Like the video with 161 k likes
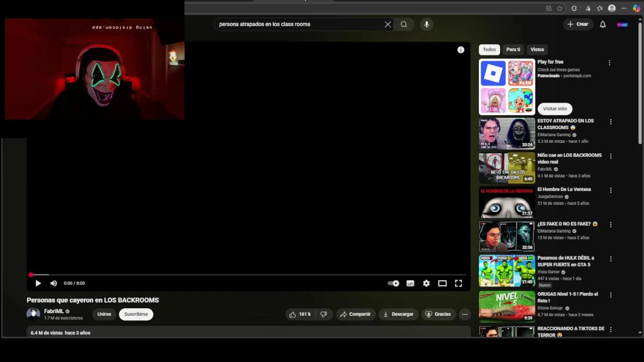Image resolution: width=644 pixels, height=362 pixels. tap(300, 314)
